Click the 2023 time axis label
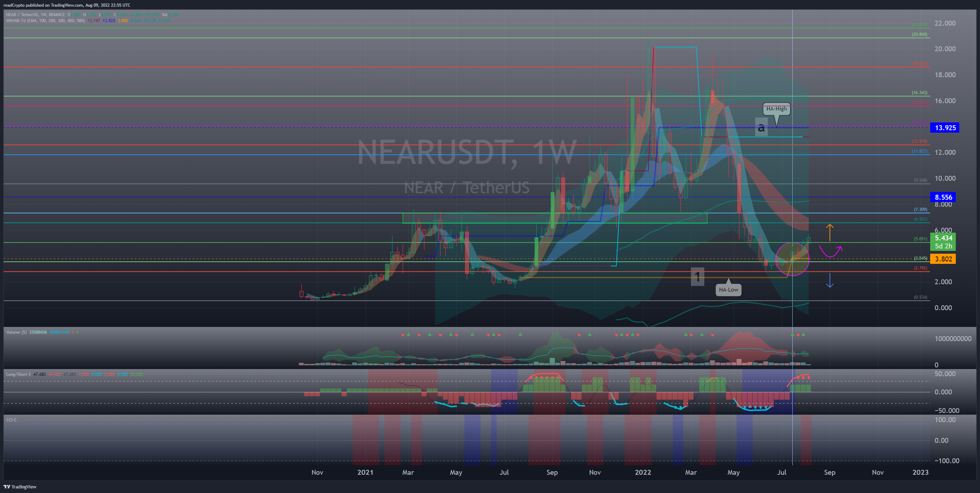Screen dimensions: 980x493 (920, 472)
